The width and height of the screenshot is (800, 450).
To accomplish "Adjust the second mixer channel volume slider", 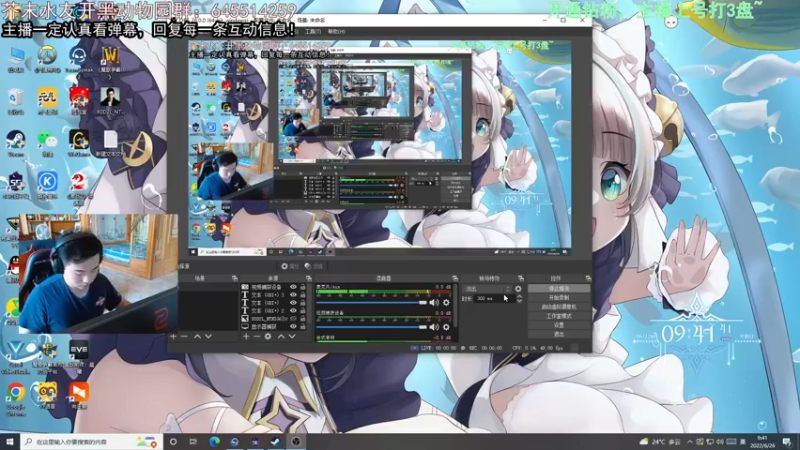I will [x=371, y=327].
